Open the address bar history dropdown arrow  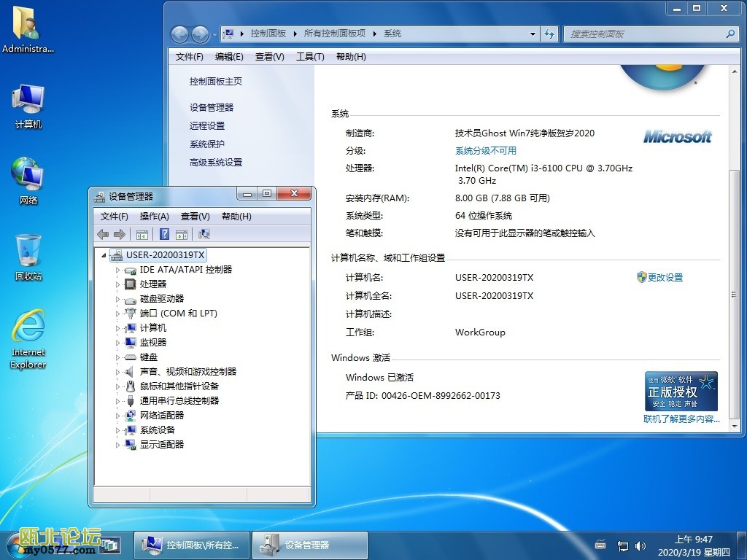click(x=533, y=34)
